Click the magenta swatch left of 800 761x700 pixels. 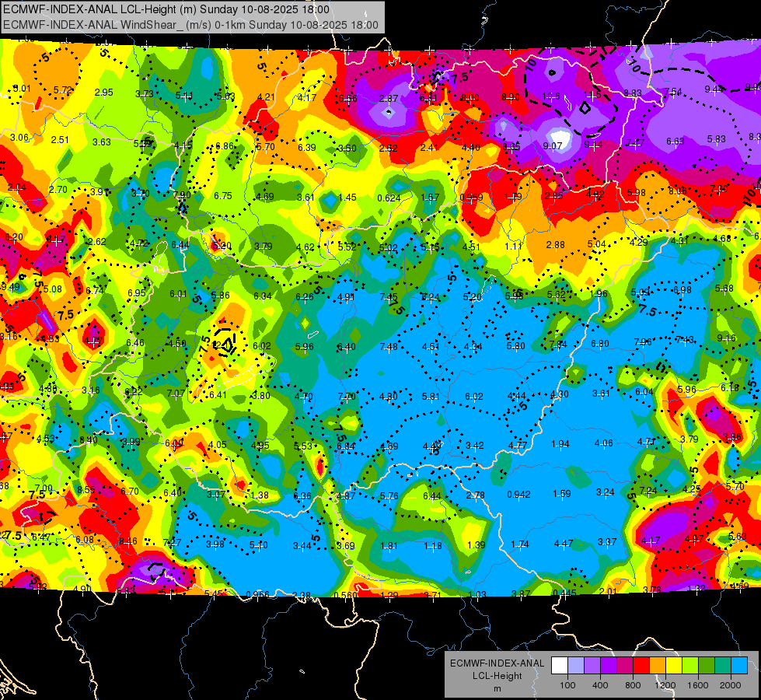pyautogui.click(x=625, y=666)
